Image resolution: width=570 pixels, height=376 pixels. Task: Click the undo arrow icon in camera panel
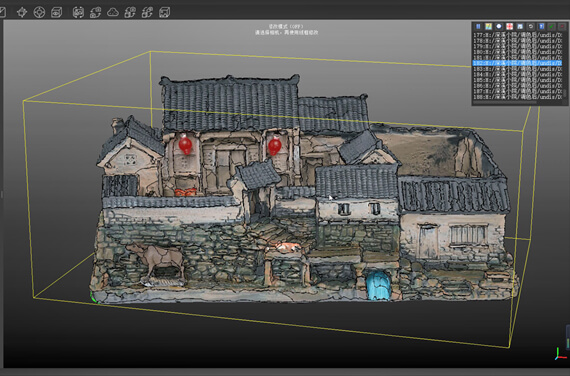531,27
